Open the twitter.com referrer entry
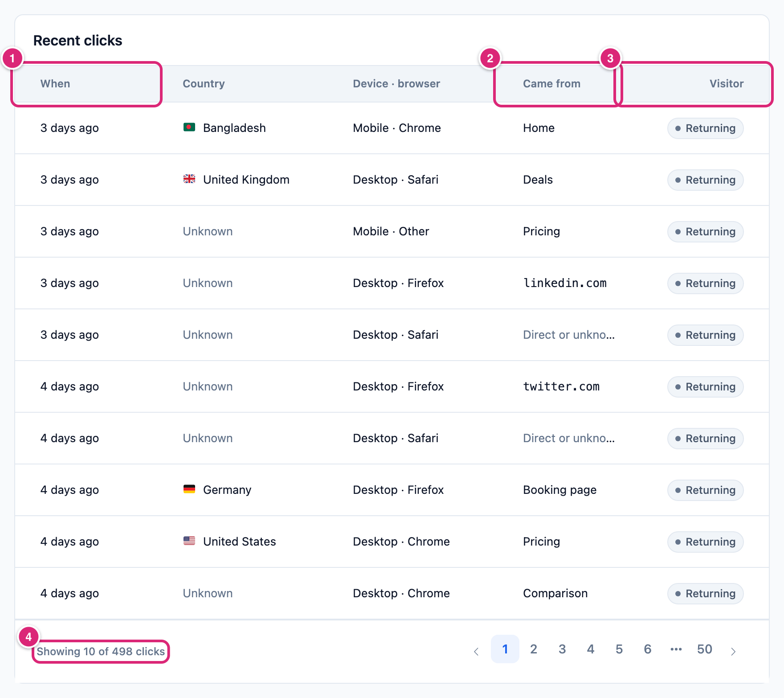 (561, 386)
